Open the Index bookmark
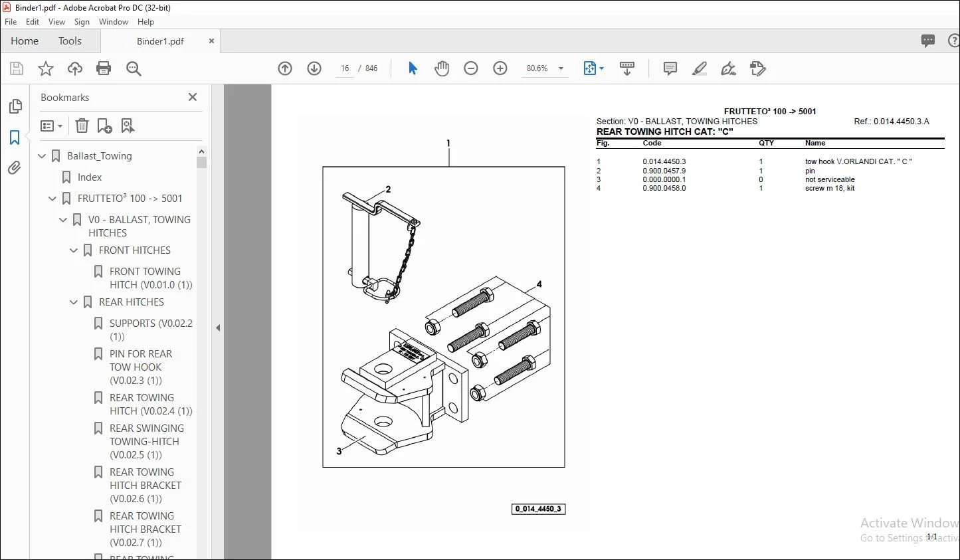This screenshot has width=960, height=560. pos(90,177)
